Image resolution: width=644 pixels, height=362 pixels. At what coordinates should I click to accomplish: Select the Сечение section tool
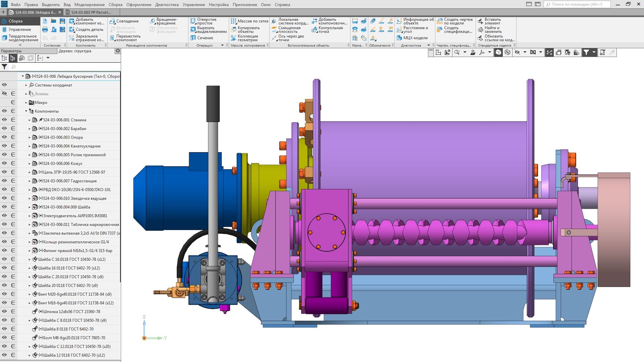[202, 38]
